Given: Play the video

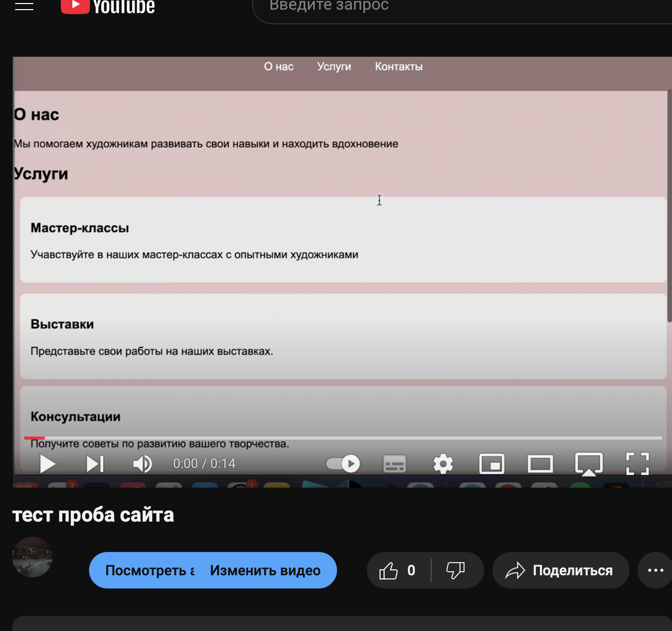Looking at the screenshot, I should [x=48, y=464].
